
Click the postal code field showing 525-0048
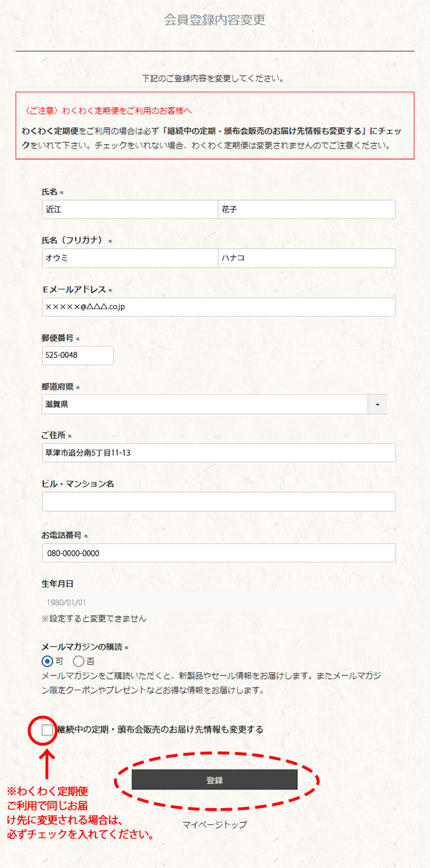point(77,355)
